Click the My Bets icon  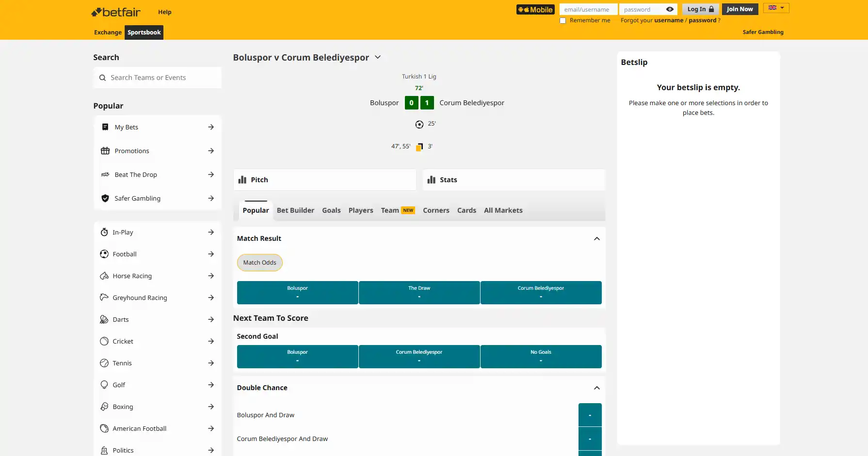[105, 127]
